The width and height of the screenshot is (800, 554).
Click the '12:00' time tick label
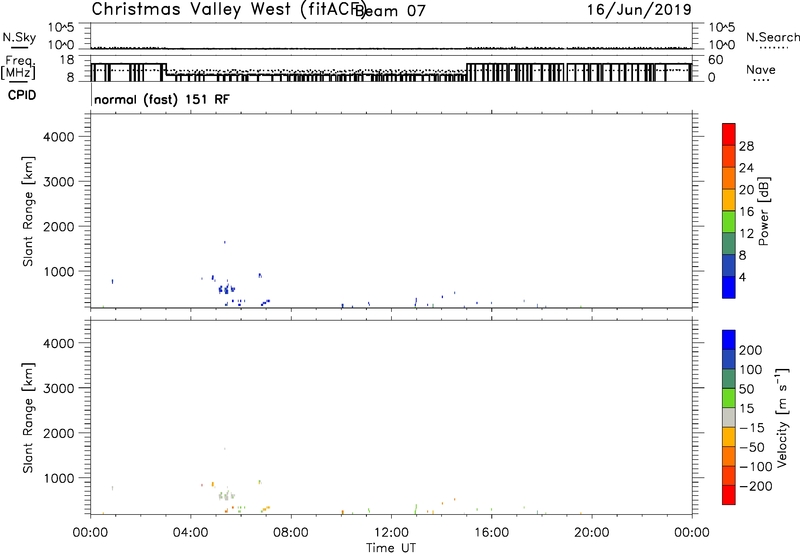point(391,533)
